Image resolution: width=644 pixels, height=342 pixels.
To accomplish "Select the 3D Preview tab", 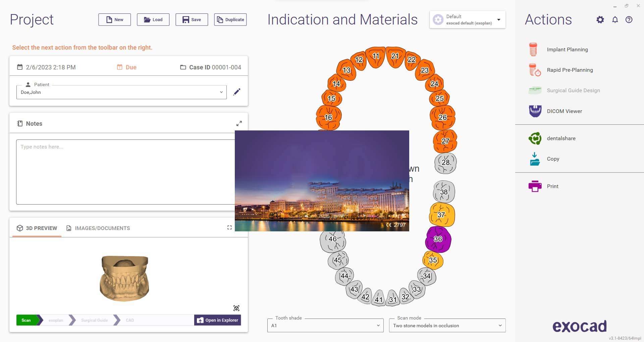I will [37, 228].
